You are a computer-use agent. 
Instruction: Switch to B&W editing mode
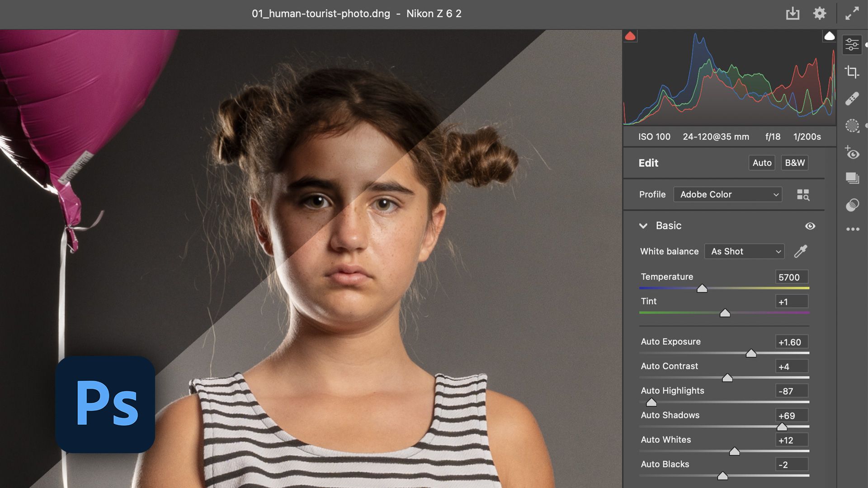pos(794,163)
